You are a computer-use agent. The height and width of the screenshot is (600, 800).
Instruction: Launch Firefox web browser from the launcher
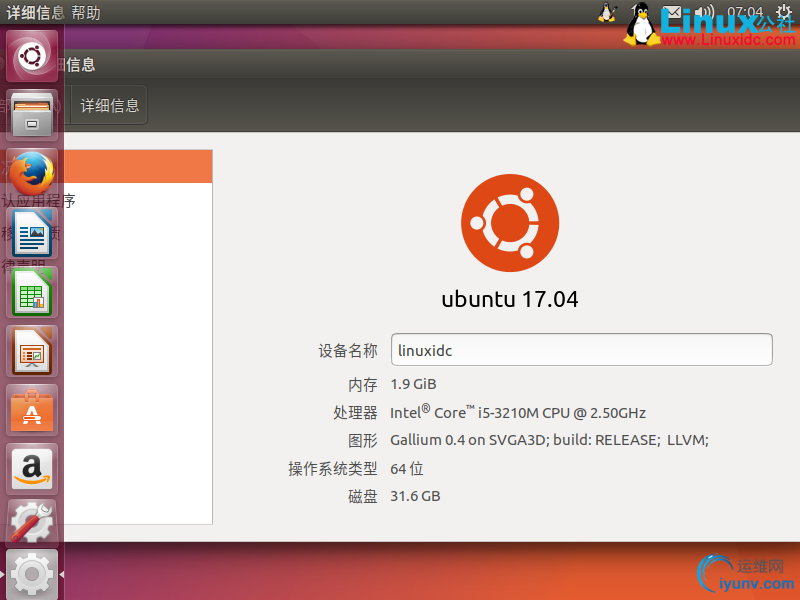32,173
